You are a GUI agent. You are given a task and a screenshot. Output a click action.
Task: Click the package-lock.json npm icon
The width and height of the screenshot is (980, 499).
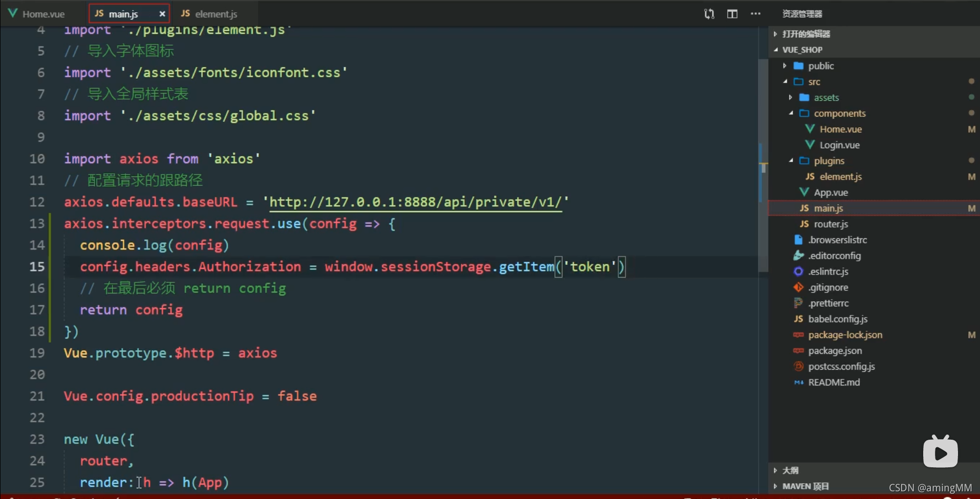[798, 335]
